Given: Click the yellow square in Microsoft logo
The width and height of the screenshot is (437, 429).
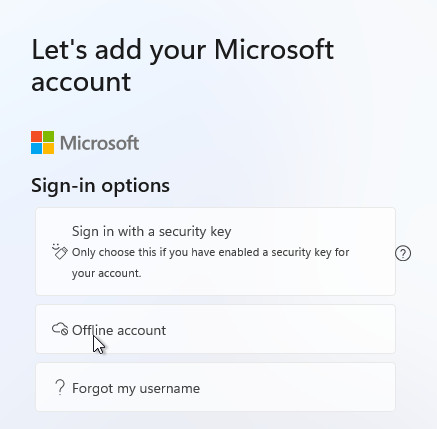Looking at the screenshot, I should click(48, 149).
